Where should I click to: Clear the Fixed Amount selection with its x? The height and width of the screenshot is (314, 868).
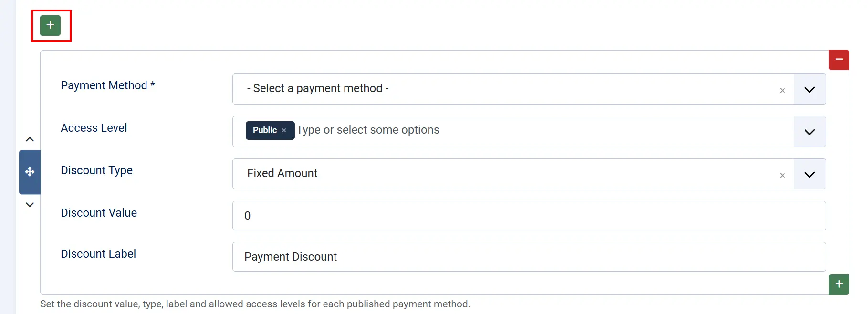782,175
